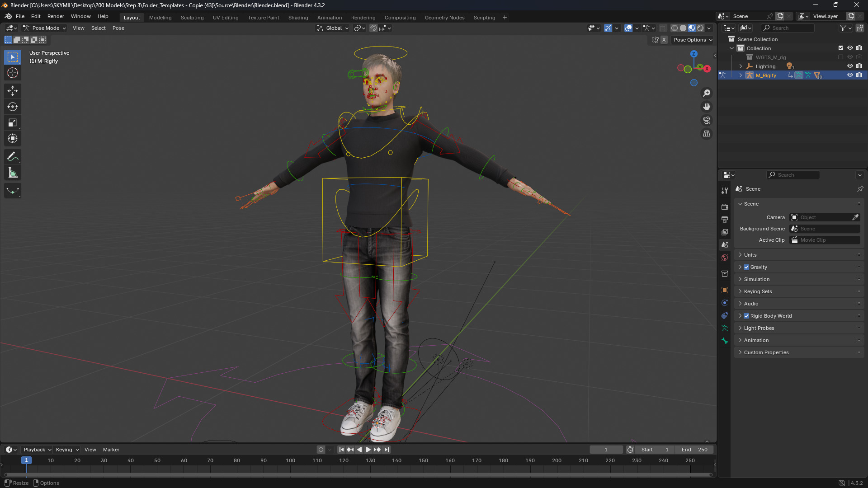
Task: Select the Measure tool
Action: tap(13, 173)
